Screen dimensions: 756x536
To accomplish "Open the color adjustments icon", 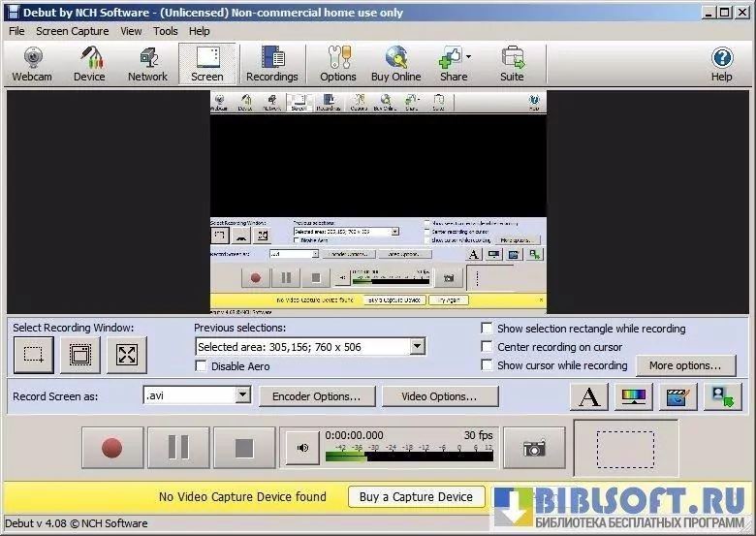I will point(633,396).
